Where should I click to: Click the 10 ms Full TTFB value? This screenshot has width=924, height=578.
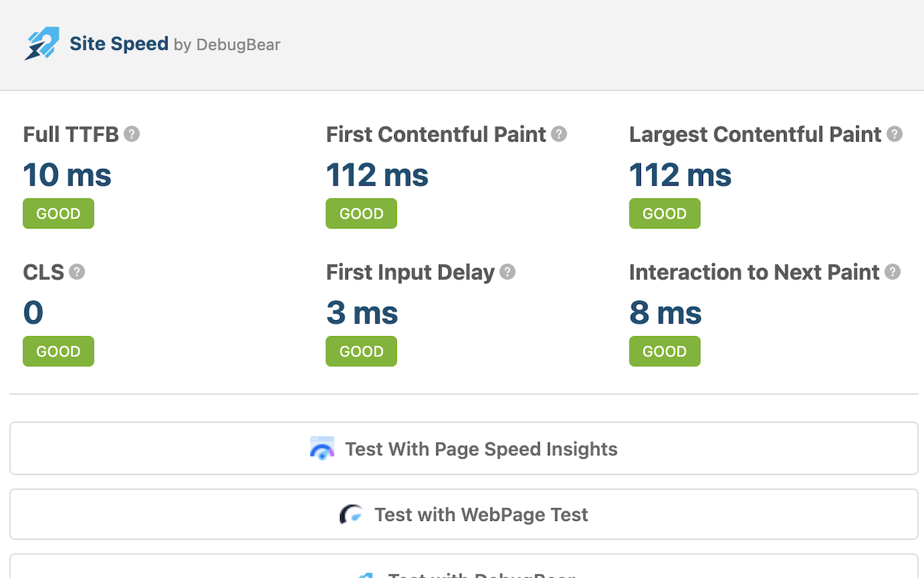click(x=67, y=174)
